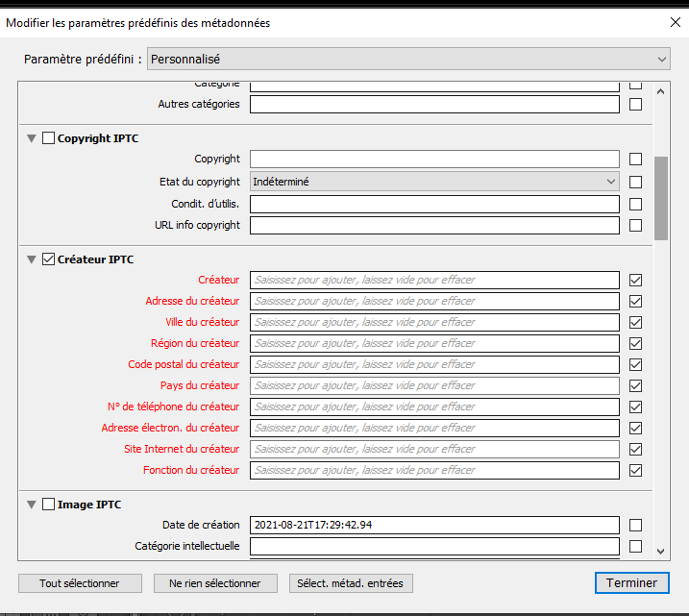Viewport: 689px width, 616px height.
Task: Click the Site Internet du créateur field
Action: pyautogui.click(x=434, y=449)
